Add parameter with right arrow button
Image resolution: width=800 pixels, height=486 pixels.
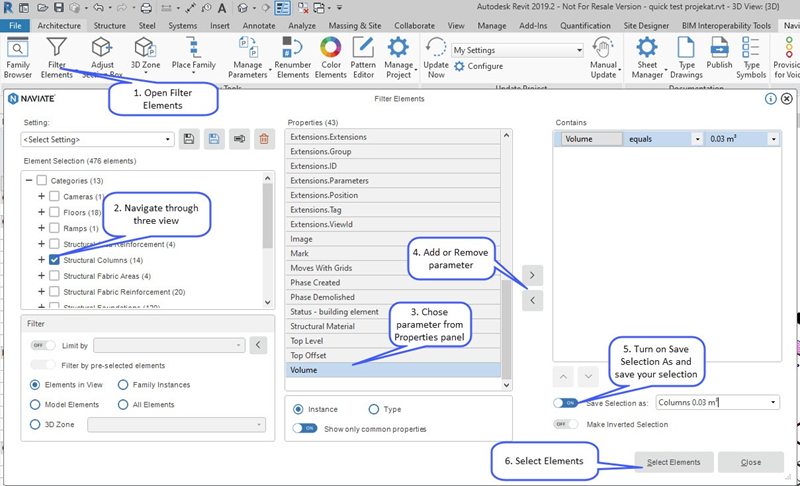coord(532,274)
